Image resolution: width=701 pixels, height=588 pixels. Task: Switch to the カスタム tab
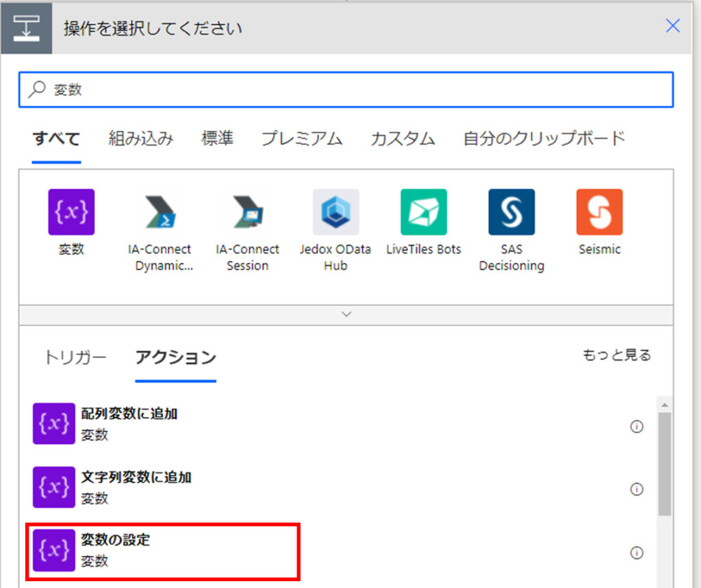tap(403, 139)
